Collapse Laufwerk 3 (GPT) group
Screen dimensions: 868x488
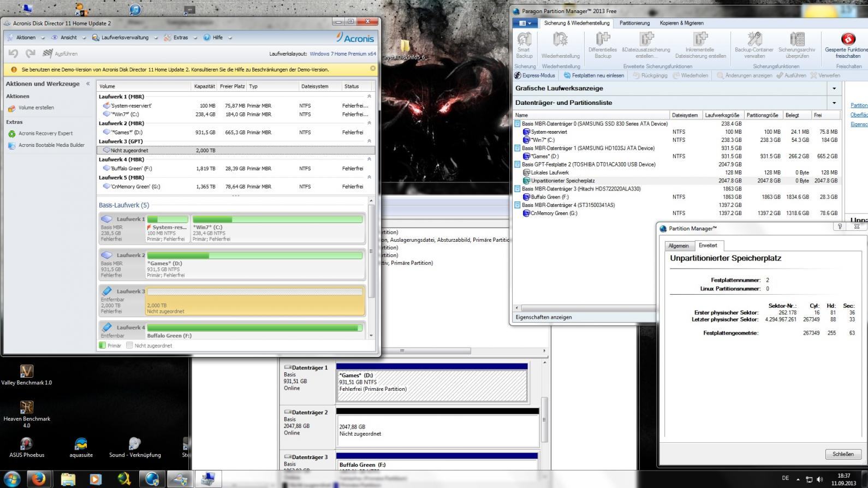pyautogui.click(x=369, y=141)
